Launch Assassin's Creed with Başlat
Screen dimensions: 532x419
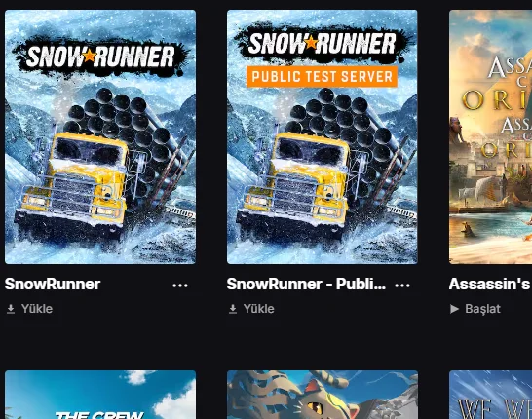click(x=475, y=309)
